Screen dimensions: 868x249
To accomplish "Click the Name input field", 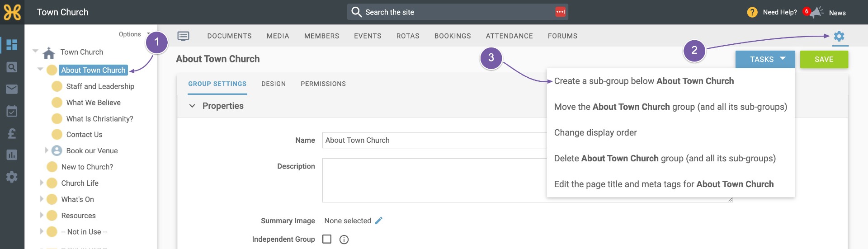I will (x=435, y=140).
